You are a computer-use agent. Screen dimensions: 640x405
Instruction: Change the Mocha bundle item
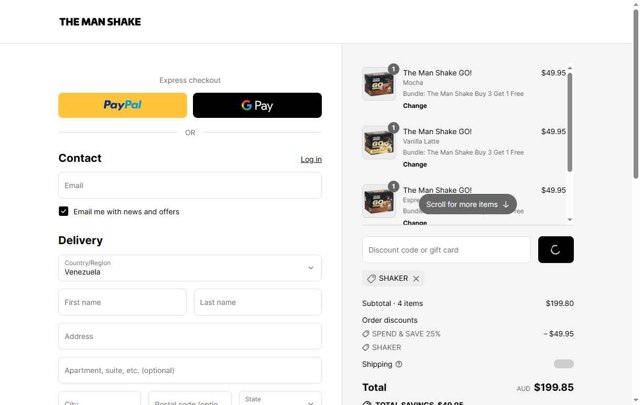415,106
